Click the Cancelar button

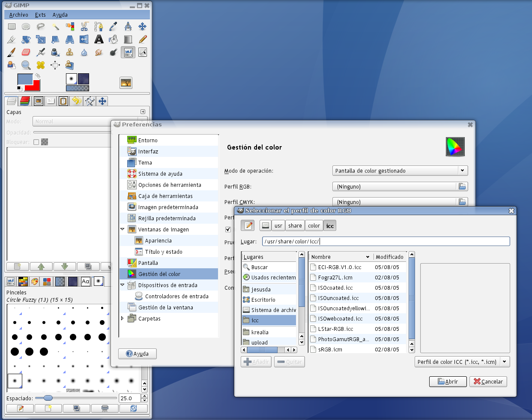pyautogui.click(x=488, y=381)
